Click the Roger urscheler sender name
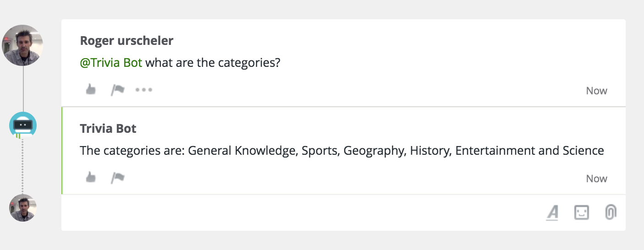 click(126, 40)
